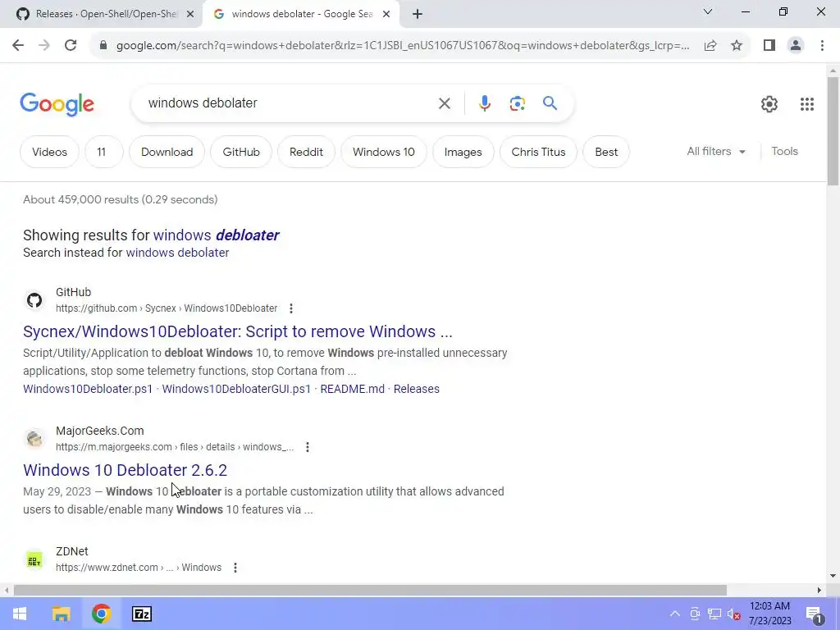Reload the page with the refresh icon
840x630 pixels.
[x=71, y=46]
